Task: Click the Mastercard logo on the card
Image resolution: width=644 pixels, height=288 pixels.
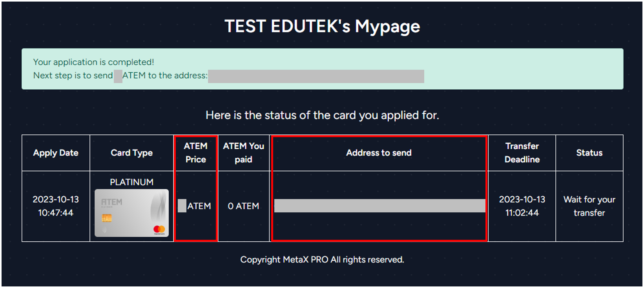Action: point(159,229)
